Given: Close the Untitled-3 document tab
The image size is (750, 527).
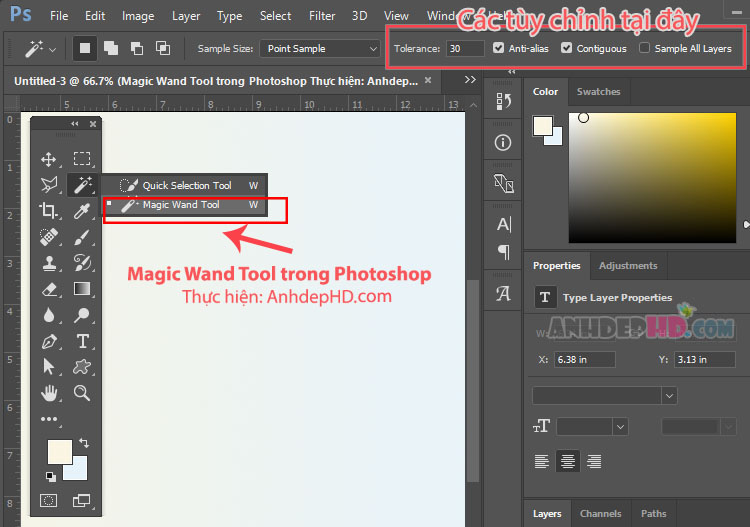Looking at the screenshot, I should (428, 80).
